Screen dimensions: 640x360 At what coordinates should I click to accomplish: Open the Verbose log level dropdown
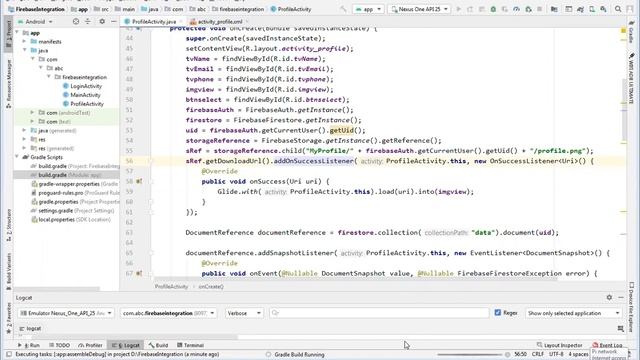[x=244, y=313]
